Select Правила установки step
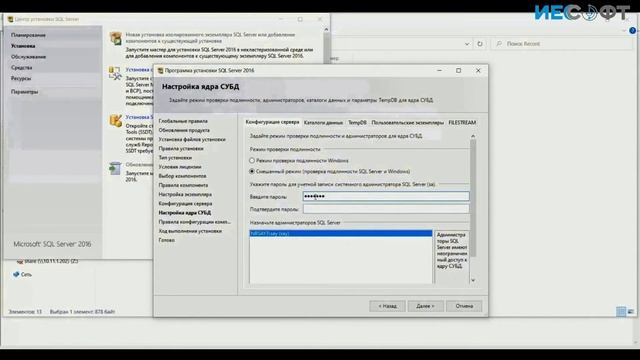Screen dimensions: 640x360 point(181,149)
